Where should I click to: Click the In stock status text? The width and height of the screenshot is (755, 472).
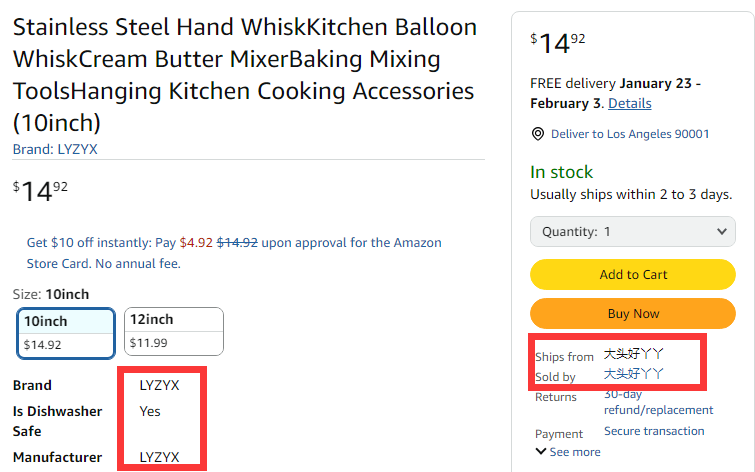tap(561, 172)
